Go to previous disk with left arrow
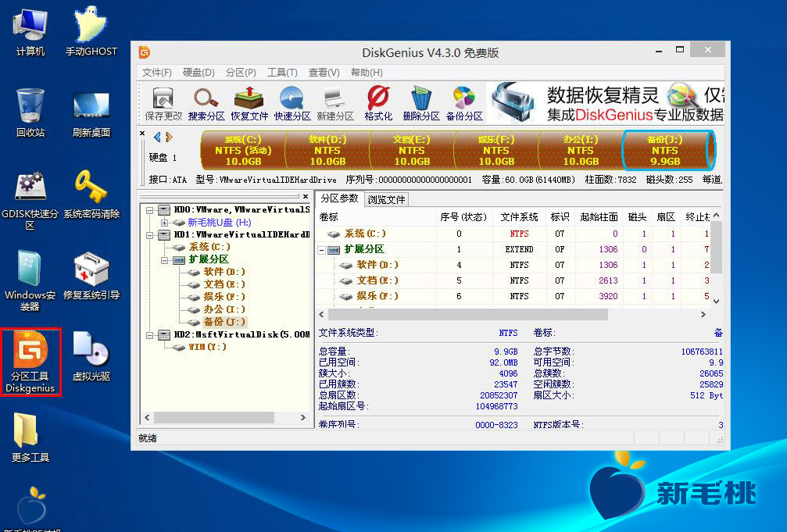787x532 pixels. pyautogui.click(x=157, y=137)
